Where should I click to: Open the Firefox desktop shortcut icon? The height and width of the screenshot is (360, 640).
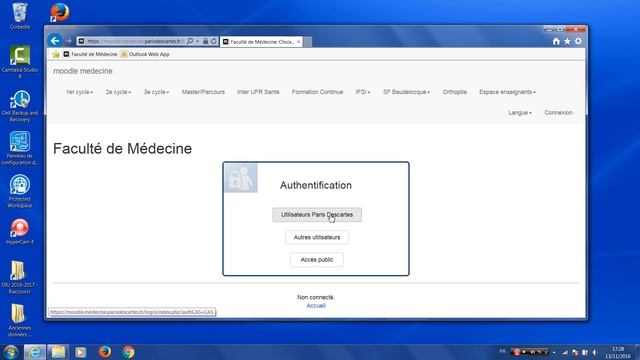point(60,12)
